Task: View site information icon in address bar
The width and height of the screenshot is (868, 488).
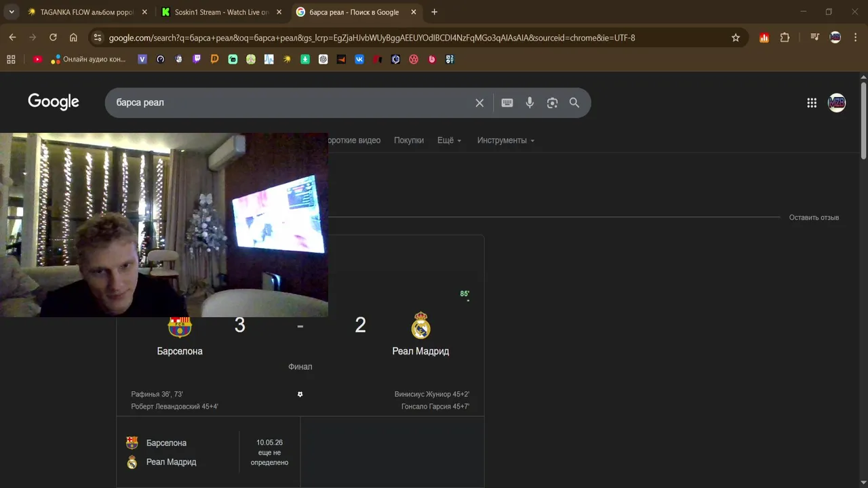Action: [98, 37]
